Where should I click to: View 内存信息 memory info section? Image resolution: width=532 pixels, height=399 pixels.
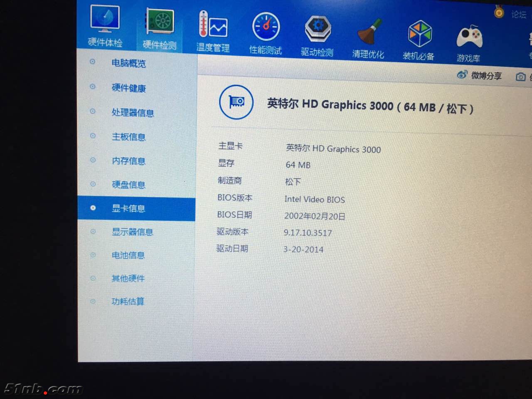(128, 161)
